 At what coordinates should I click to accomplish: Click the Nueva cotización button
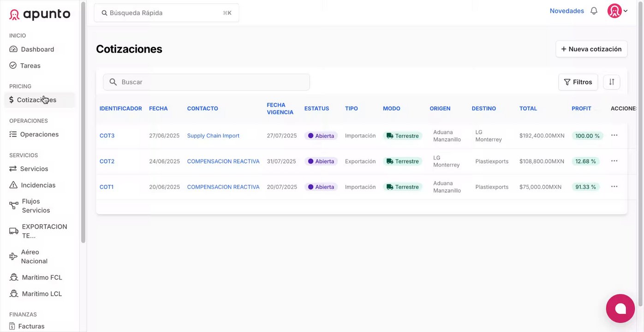(x=591, y=49)
